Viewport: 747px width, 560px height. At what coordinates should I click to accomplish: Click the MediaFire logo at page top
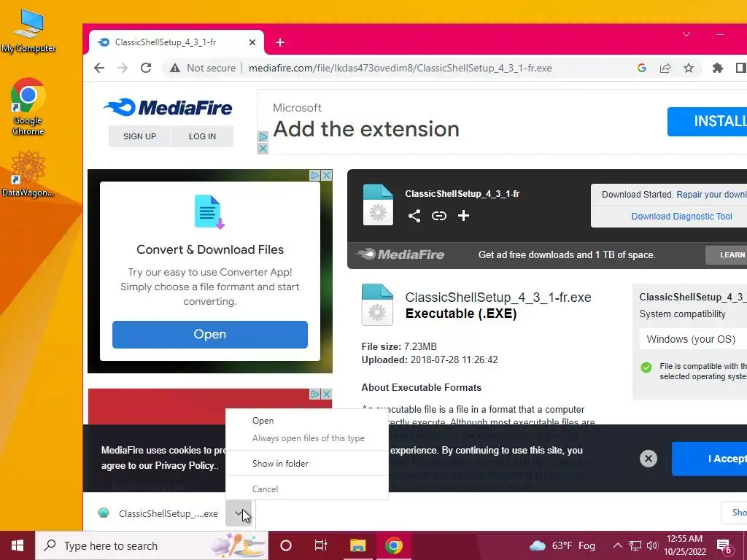click(168, 108)
